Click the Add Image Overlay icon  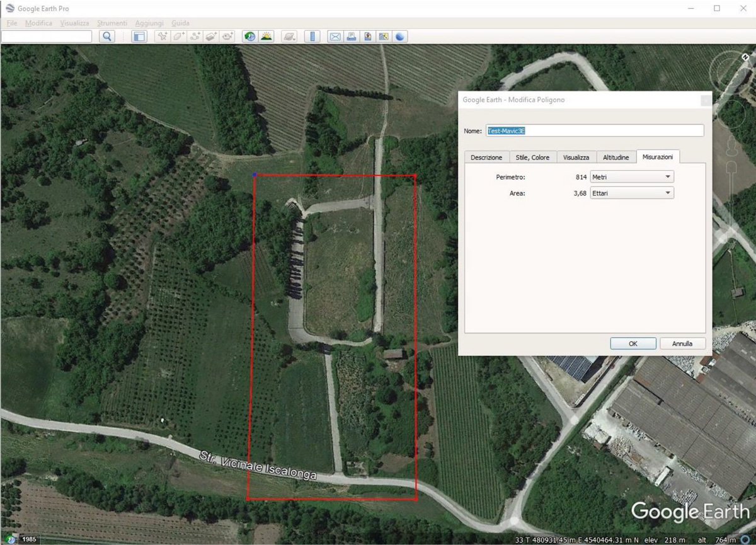tap(212, 37)
